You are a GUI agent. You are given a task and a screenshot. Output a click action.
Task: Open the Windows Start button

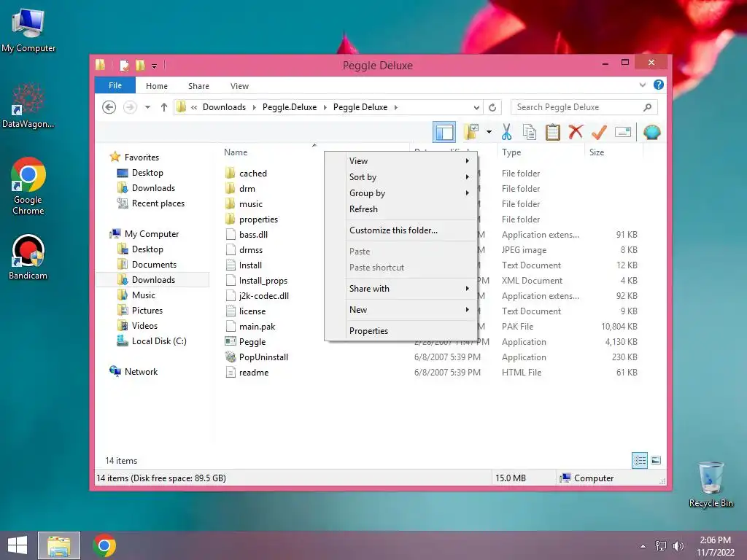[18, 545]
